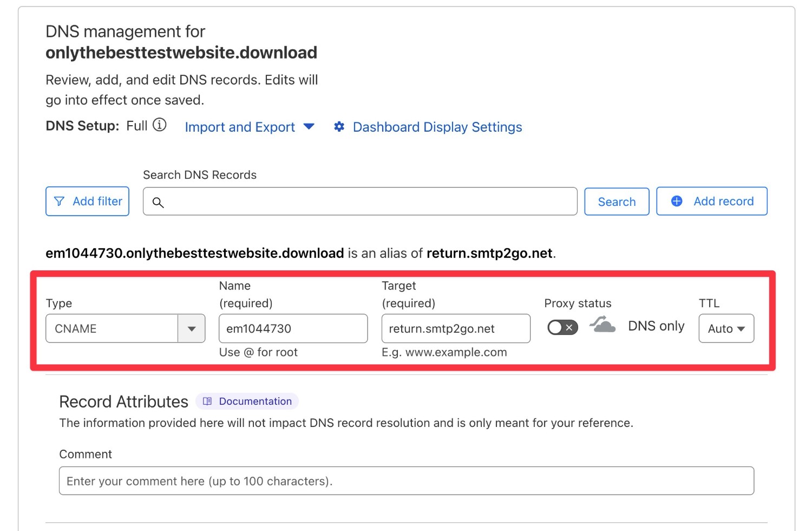Click the CNAME type field text

point(76,329)
